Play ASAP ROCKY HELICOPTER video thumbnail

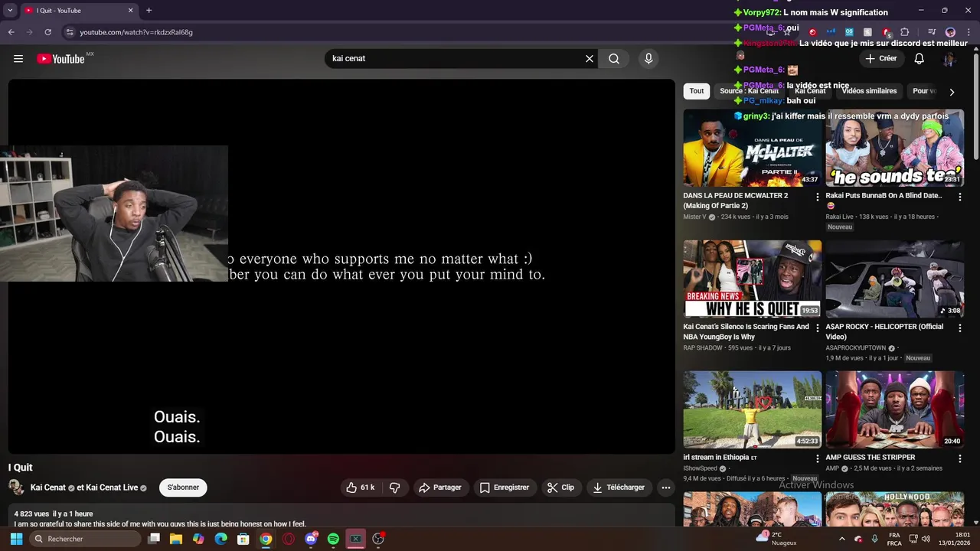(x=894, y=279)
